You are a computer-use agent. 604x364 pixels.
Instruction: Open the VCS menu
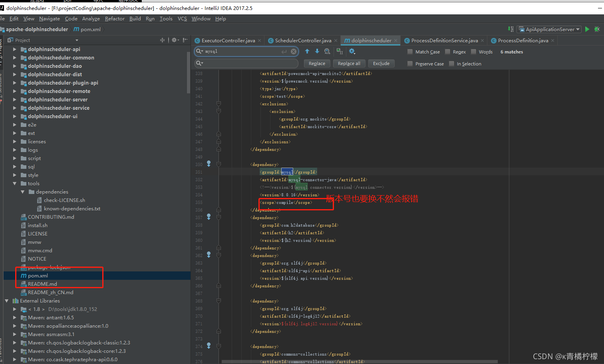click(182, 18)
